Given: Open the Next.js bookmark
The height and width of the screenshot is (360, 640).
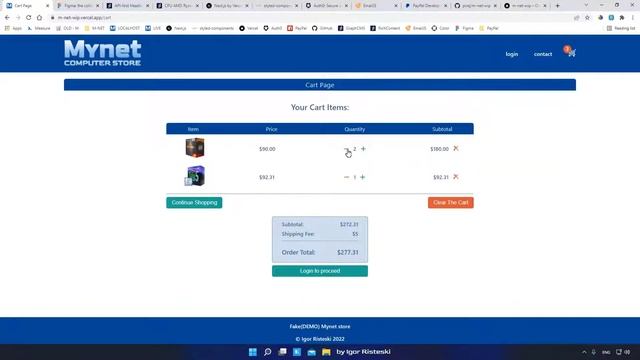Looking at the screenshot, I should 176,28.
